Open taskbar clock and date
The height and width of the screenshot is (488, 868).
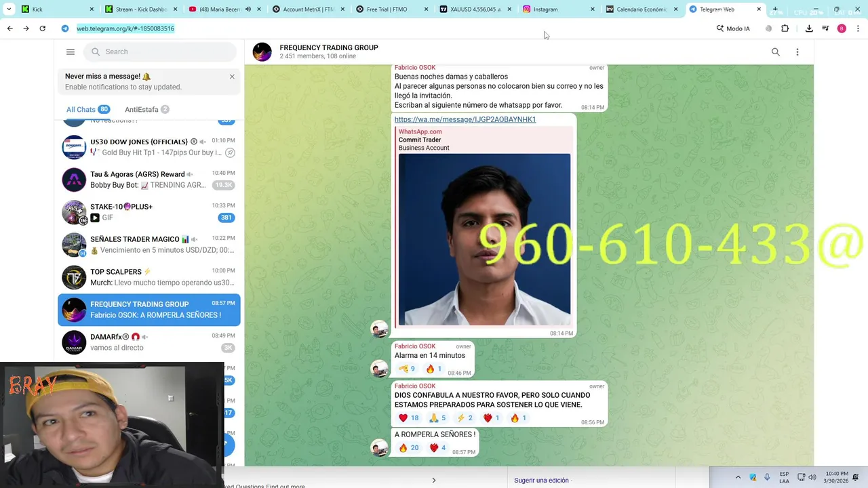coord(837,477)
